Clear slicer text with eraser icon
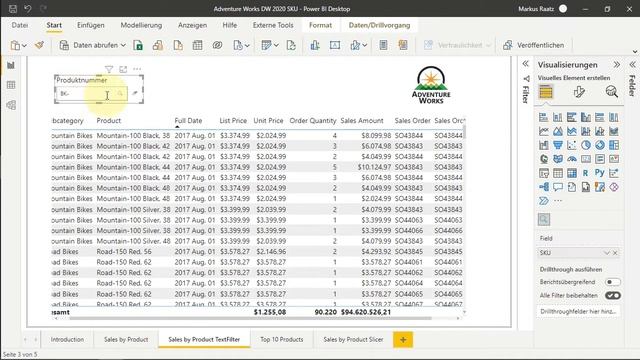This screenshot has width=640, height=360. [x=135, y=93]
